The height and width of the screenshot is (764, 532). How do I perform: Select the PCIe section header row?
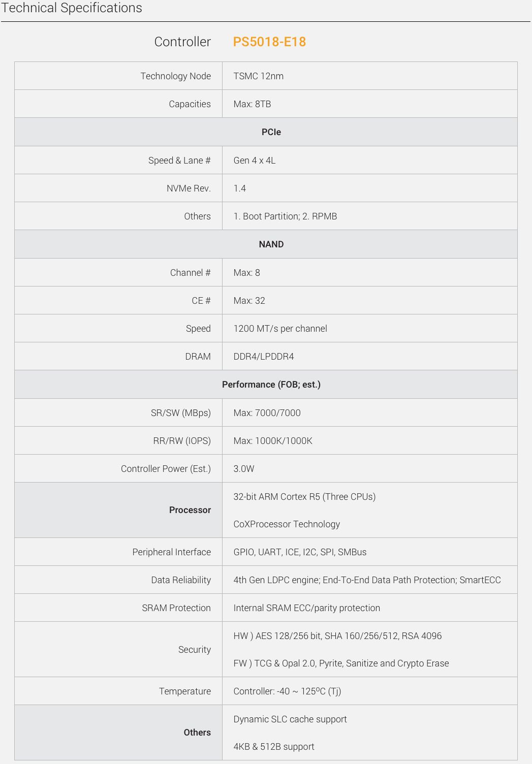271,132
